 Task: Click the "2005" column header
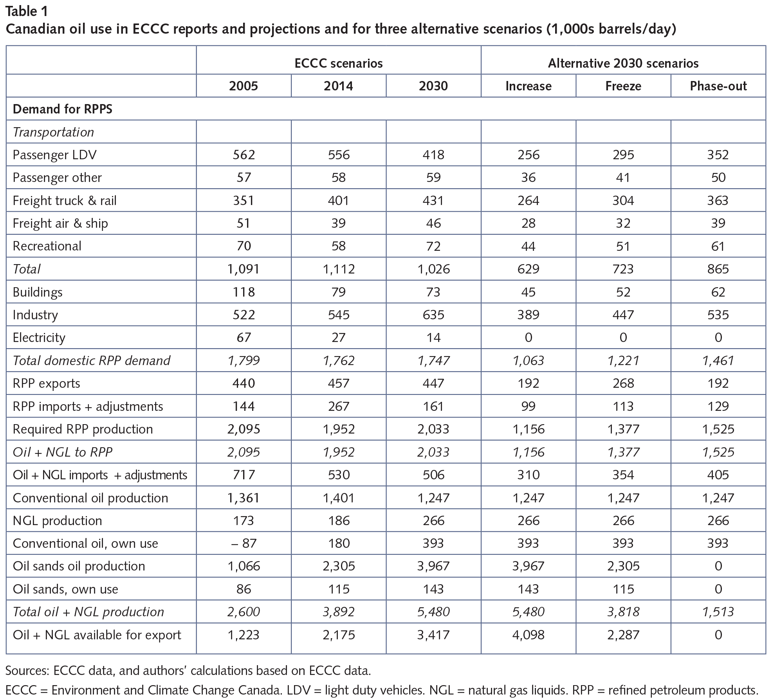point(244,86)
